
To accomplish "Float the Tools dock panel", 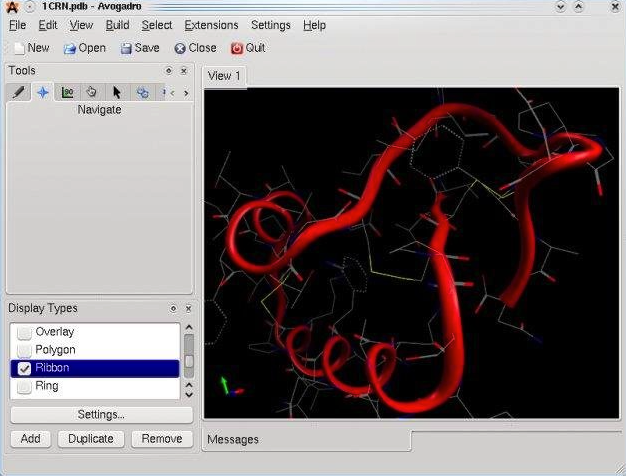I will 169,71.
